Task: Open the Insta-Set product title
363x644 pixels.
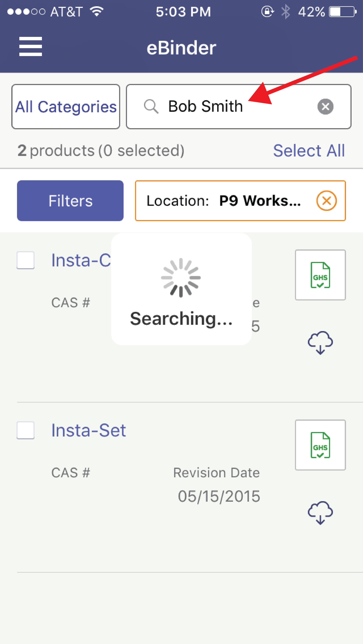Action: (x=88, y=431)
